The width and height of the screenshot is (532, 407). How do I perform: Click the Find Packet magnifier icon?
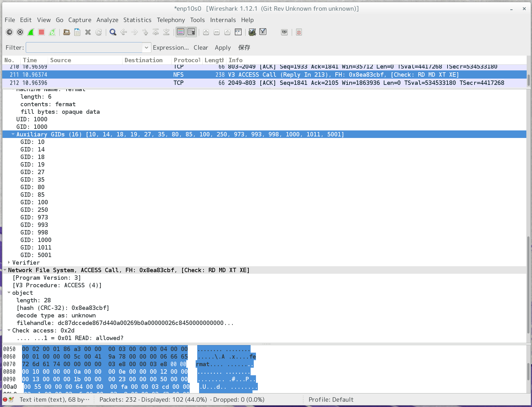pyautogui.click(x=113, y=32)
